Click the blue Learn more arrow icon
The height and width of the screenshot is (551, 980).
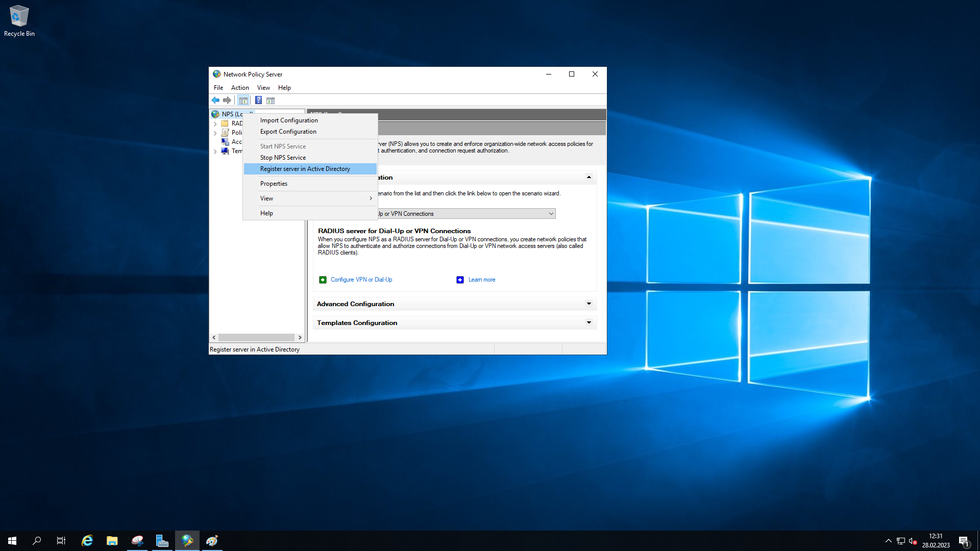click(x=460, y=280)
